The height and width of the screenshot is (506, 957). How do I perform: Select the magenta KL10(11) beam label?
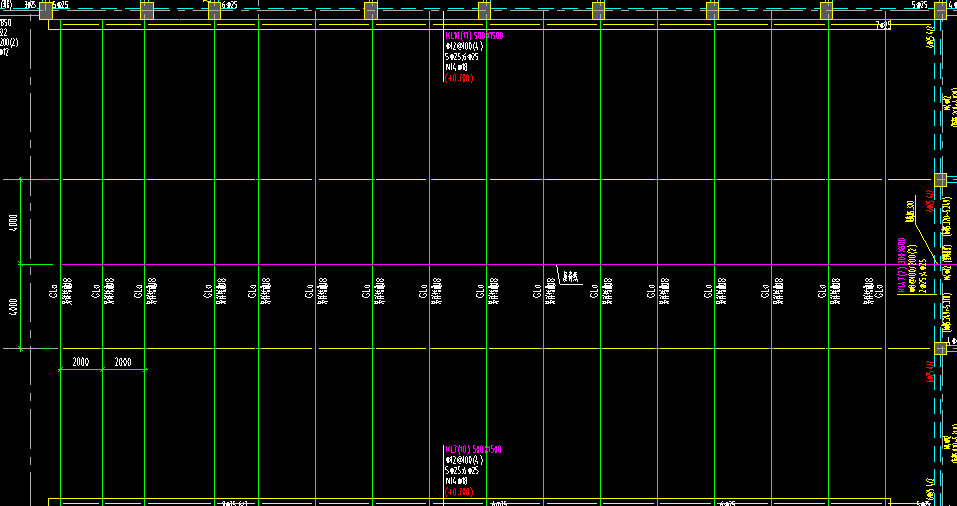coord(474,36)
